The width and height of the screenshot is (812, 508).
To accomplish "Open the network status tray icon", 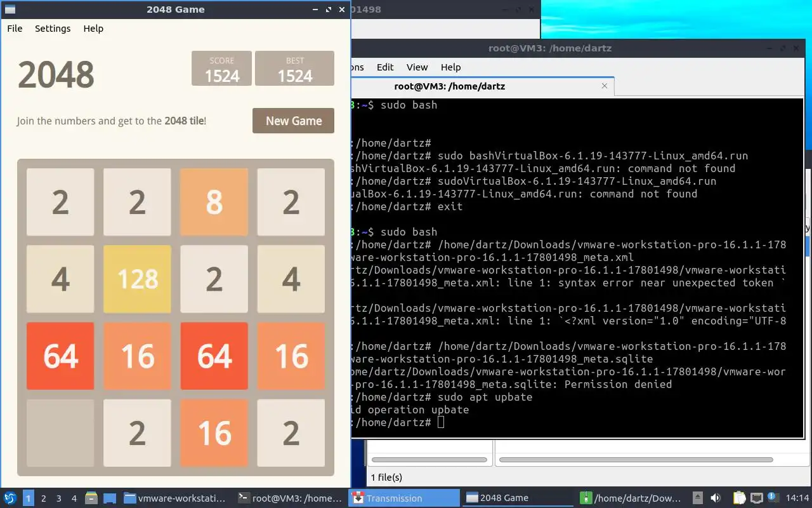I will click(756, 498).
